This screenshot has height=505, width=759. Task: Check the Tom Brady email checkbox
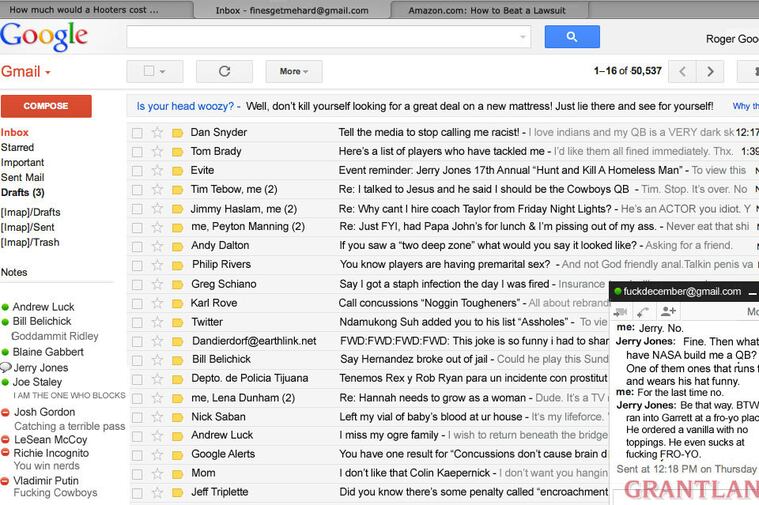pyautogui.click(x=137, y=152)
